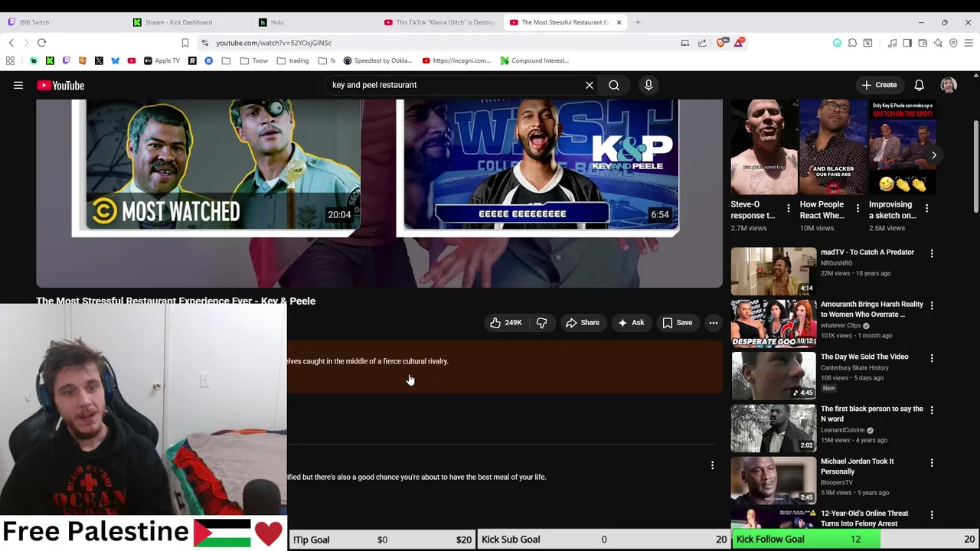Image resolution: width=980 pixels, height=551 pixels.
Task: Open options for Amouranth Brings Harsh Reality
Action: click(x=932, y=305)
